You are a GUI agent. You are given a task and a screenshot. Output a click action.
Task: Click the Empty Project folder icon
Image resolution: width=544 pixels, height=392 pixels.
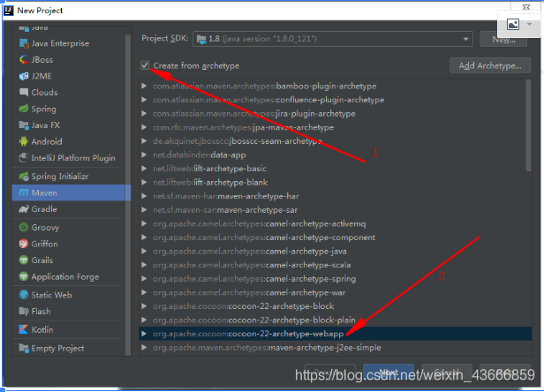(24, 348)
